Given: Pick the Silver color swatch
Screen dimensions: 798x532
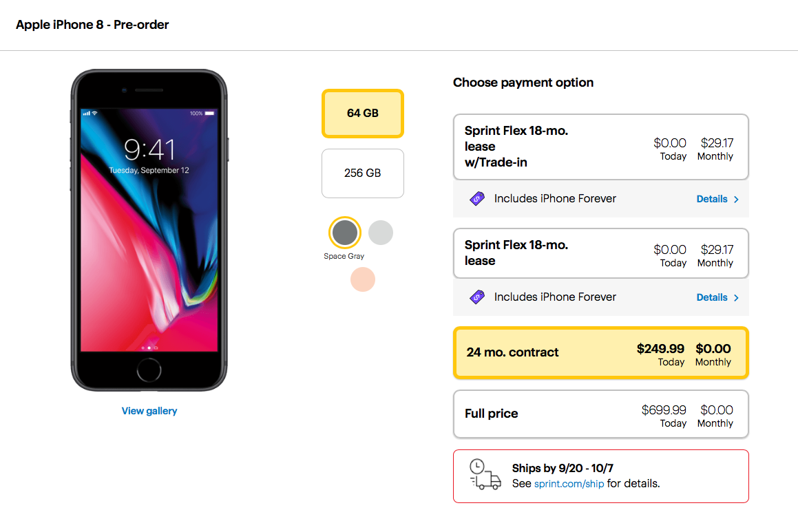Looking at the screenshot, I should pyautogui.click(x=381, y=233).
